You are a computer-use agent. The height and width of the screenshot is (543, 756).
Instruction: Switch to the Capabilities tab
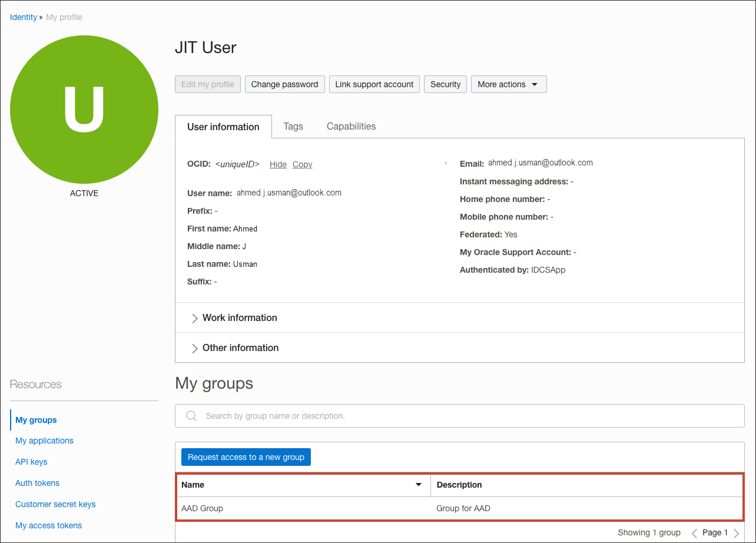[x=351, y=126]
